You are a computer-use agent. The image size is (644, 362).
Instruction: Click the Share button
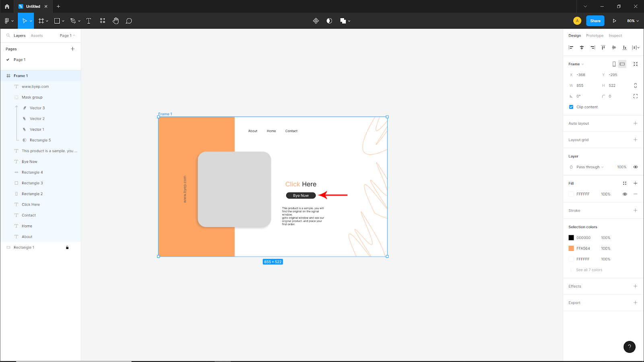coord(595,21)
